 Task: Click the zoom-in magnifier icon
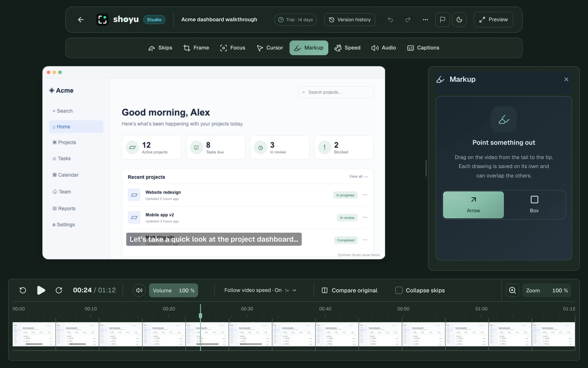point(512,290)
